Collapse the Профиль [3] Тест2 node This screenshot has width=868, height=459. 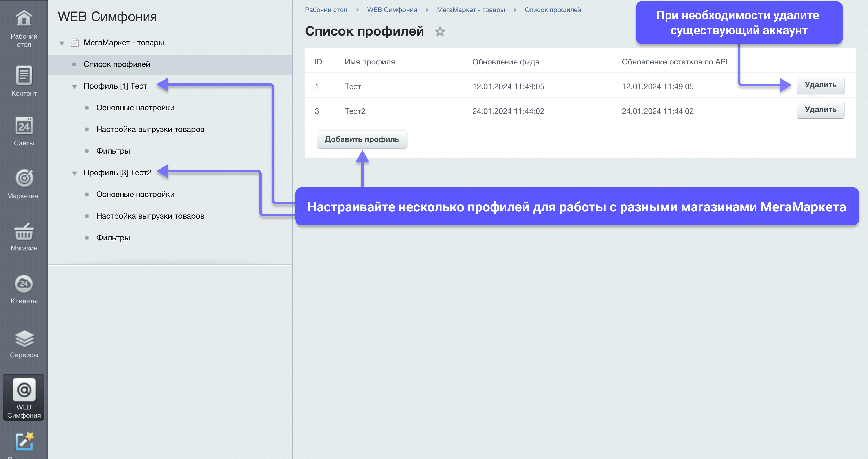tap(74, 173)
